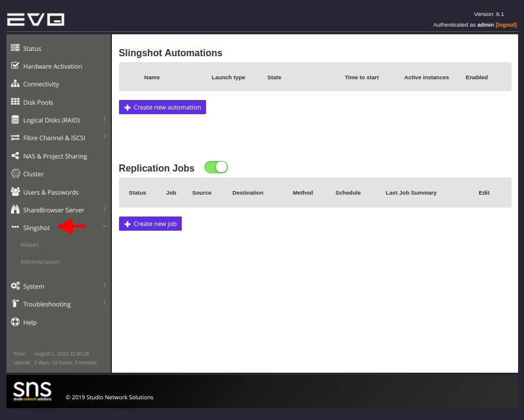524x420 pixels.
Task: Click the EVO logo
Action: click(x=36, y=20)
